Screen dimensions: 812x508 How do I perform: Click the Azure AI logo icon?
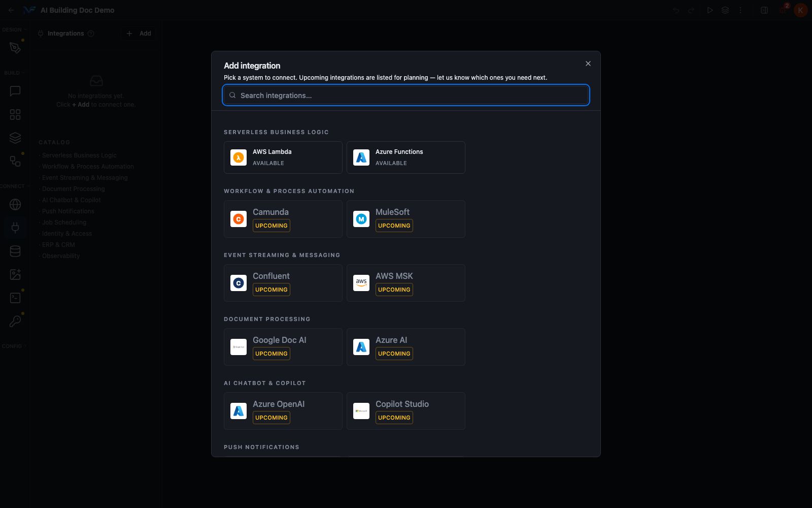tap(361, 347)
